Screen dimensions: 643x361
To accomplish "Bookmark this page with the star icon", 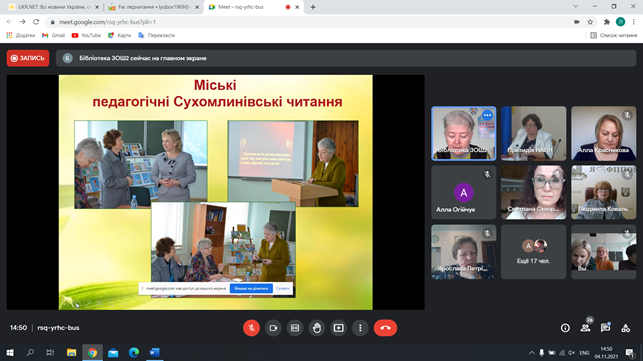I will pyautogui.click(x=590, y=22).
